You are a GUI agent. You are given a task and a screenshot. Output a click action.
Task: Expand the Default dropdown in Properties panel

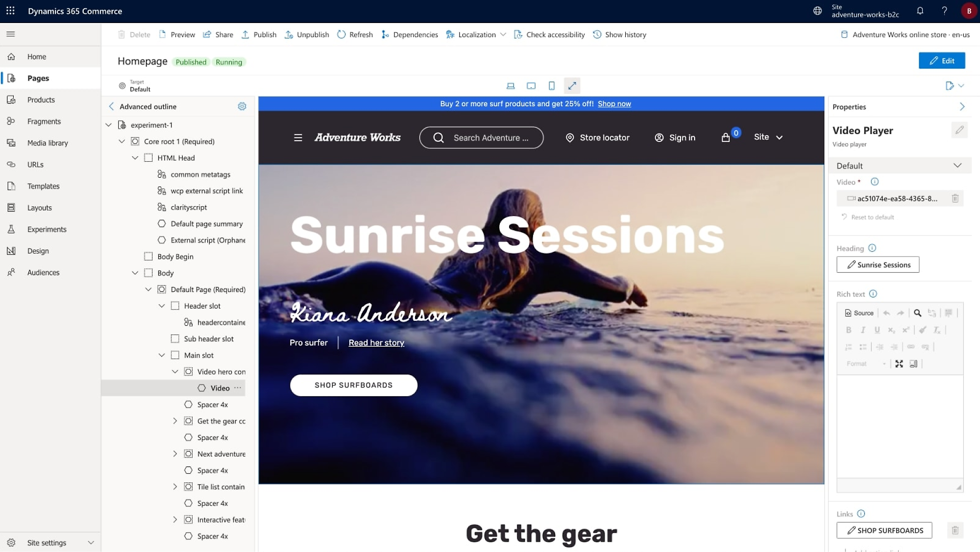click(x=958, y=166)
